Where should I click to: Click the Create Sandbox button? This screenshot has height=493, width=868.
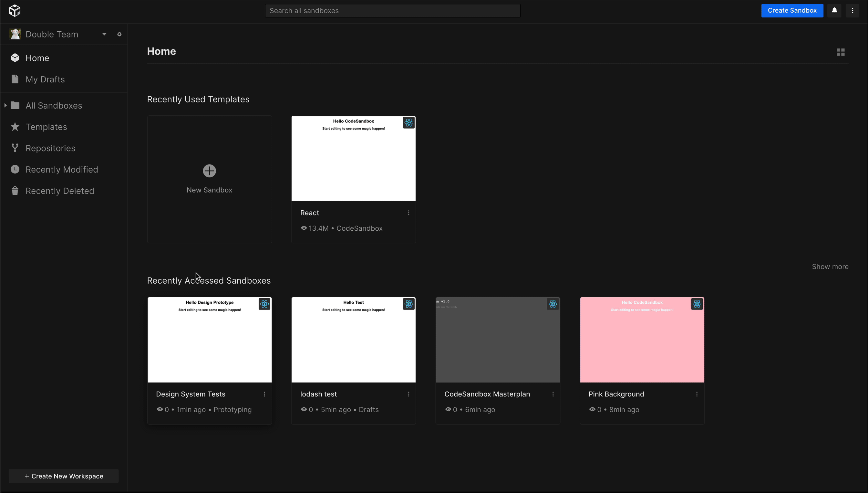(792, 10)
